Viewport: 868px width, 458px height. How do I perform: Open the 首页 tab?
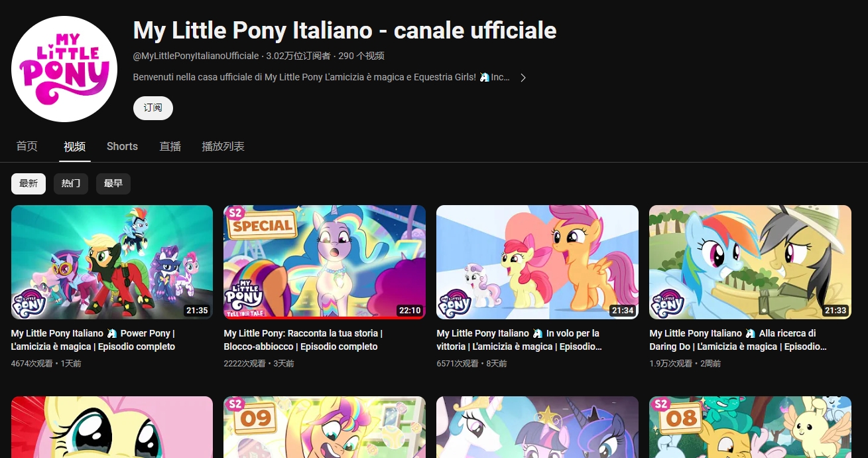(x=27, y=147)
